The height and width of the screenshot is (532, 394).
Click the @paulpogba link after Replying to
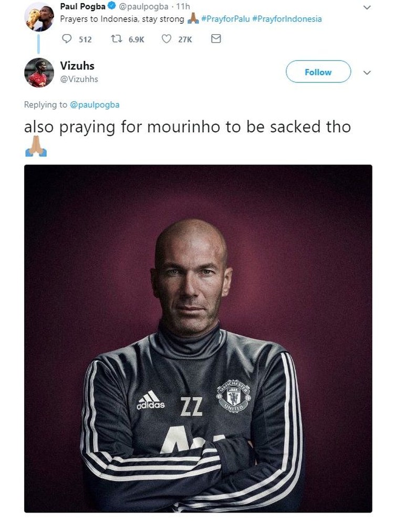tap(95, 105)
